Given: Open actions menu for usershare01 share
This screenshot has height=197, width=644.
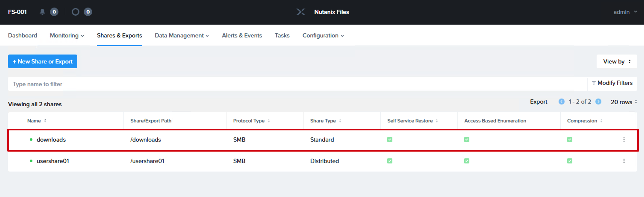Looking at the screenshot, I should coord(624,161).
